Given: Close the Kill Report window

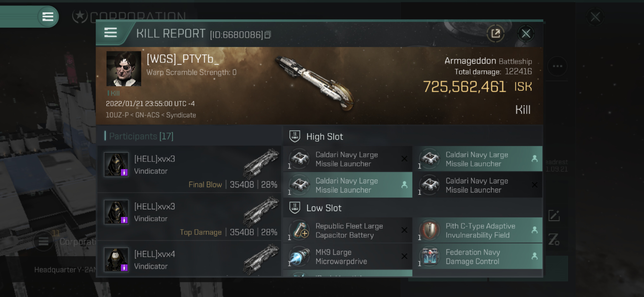Looking at the screenshot, I should [526, 33].
